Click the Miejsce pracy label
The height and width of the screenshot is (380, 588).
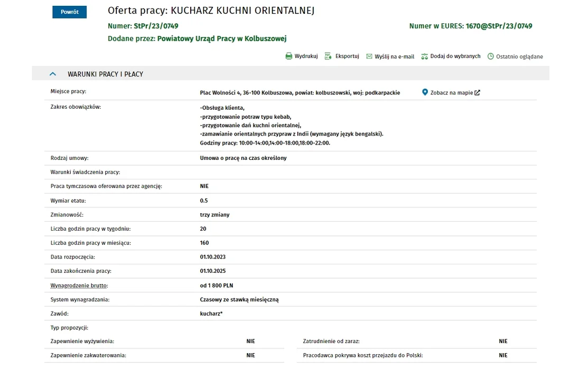(68, 91)
